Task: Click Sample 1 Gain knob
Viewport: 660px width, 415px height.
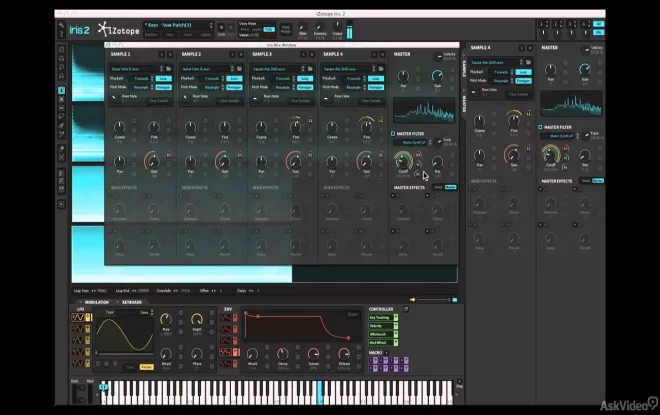Action: (x=154, y=162)
